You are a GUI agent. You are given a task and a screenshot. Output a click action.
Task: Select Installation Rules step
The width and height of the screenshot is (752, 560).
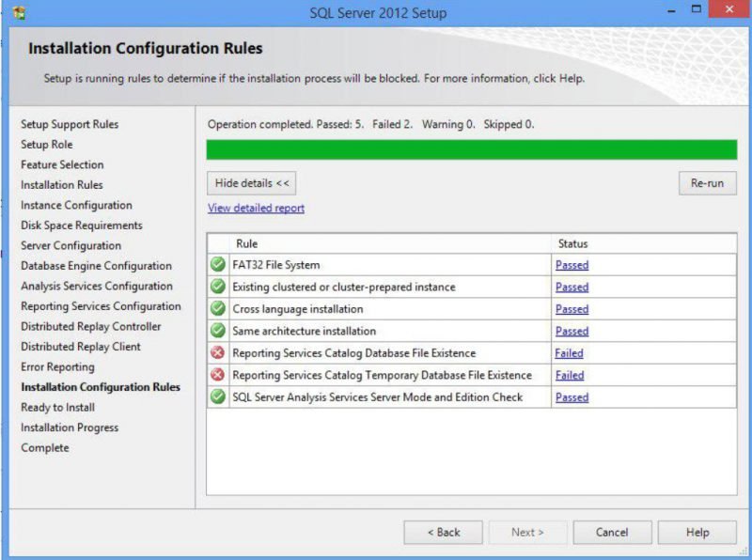(62, 184)
